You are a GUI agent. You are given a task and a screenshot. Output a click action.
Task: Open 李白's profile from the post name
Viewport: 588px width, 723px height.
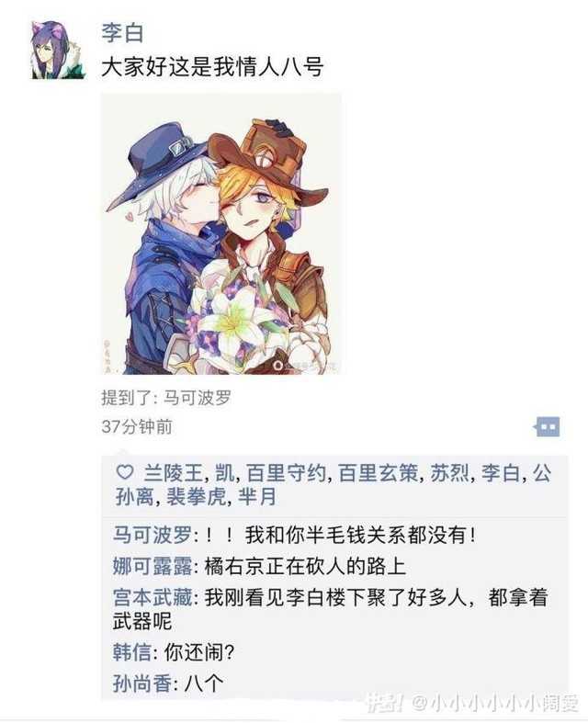[x=123, y=33]
